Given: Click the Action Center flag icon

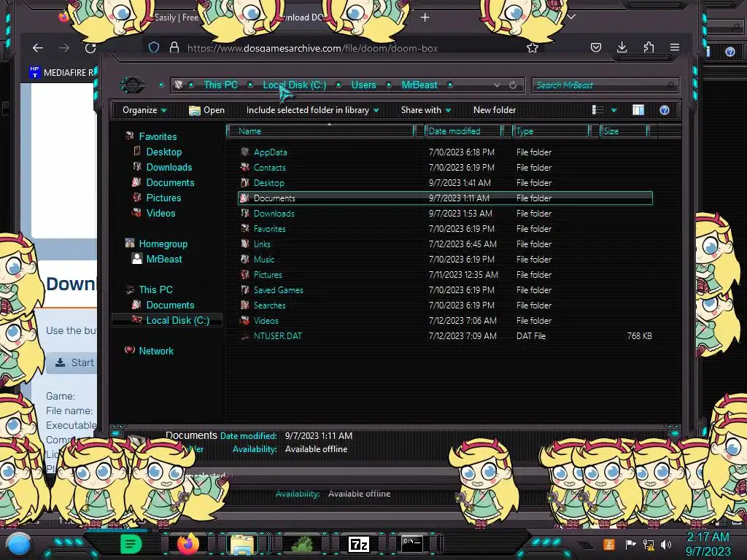Looking at the screenshot, I should [x=630, y=544].
